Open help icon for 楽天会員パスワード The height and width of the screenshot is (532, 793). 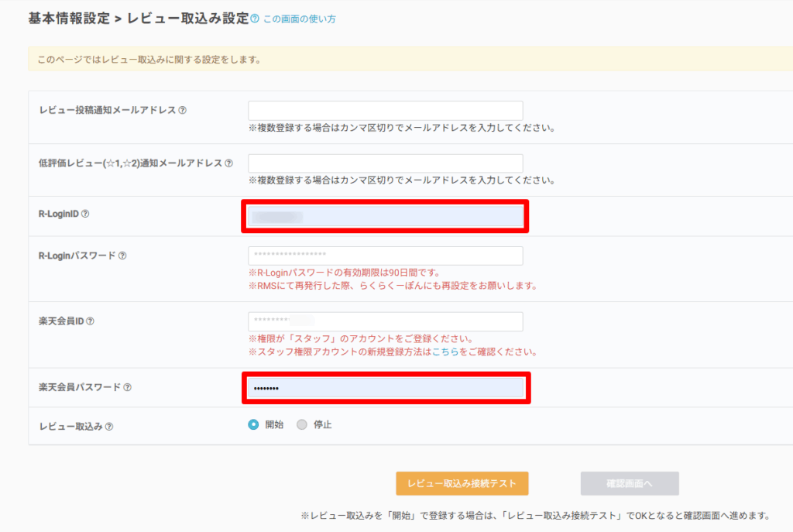pyautogui.click(x=128, y=387)
